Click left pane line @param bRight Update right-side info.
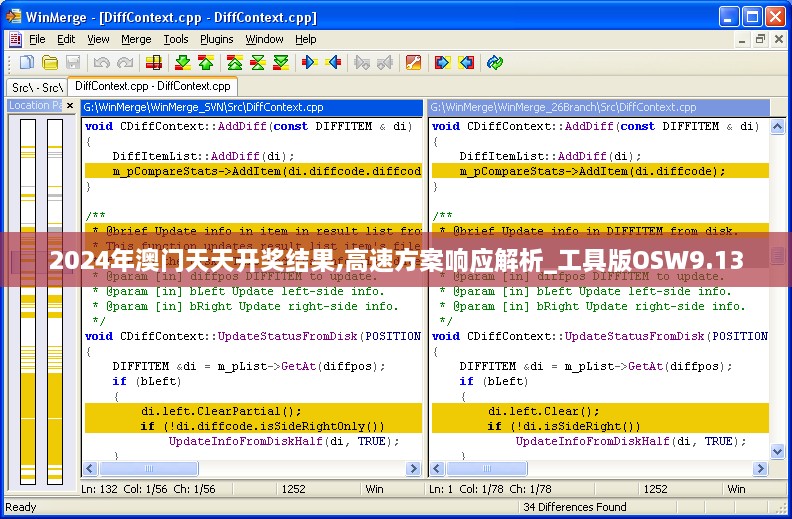 [245, 306]
